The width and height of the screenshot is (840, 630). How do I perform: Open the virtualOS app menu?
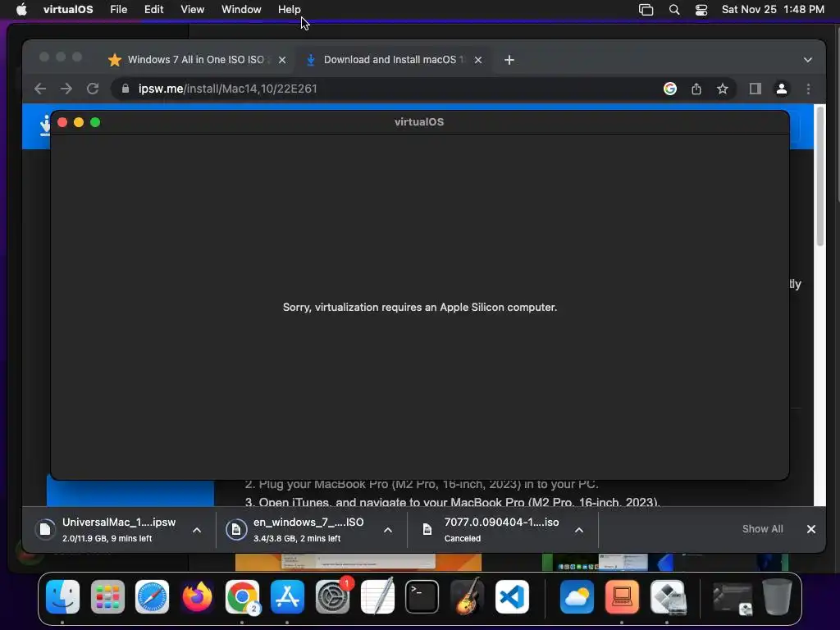click(x=68, y=9)
